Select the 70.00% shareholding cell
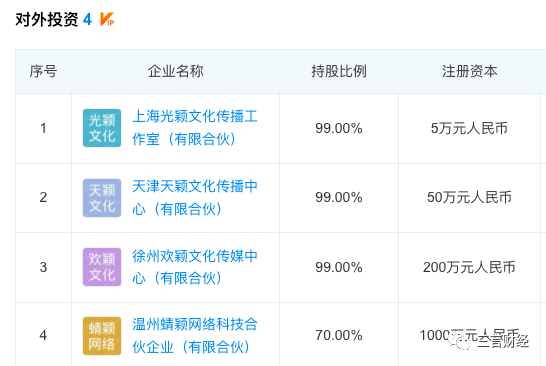Viewport: 546px width, 366px height. (339, 335)
